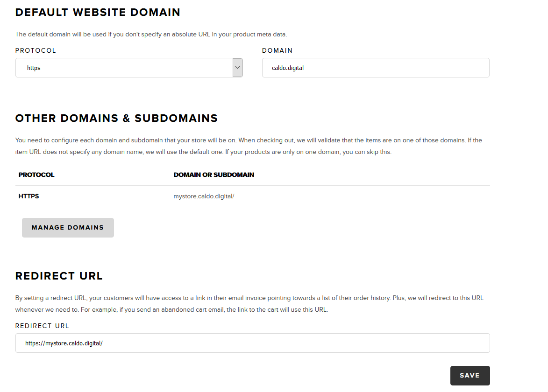
Task: Click the Other Domains & Subdomains heading
Action: tap(116, 119)
